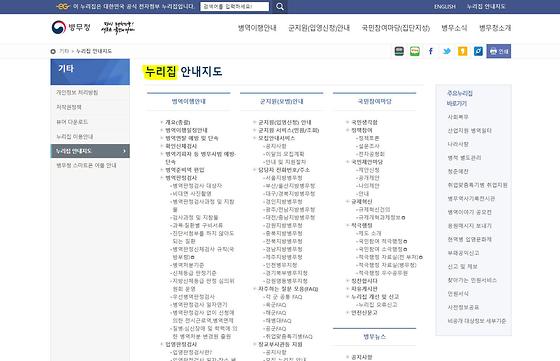This screenshot has width=560, height=361.
Task: Open the 병역이행안내 main menu
Action: (257, 28)
